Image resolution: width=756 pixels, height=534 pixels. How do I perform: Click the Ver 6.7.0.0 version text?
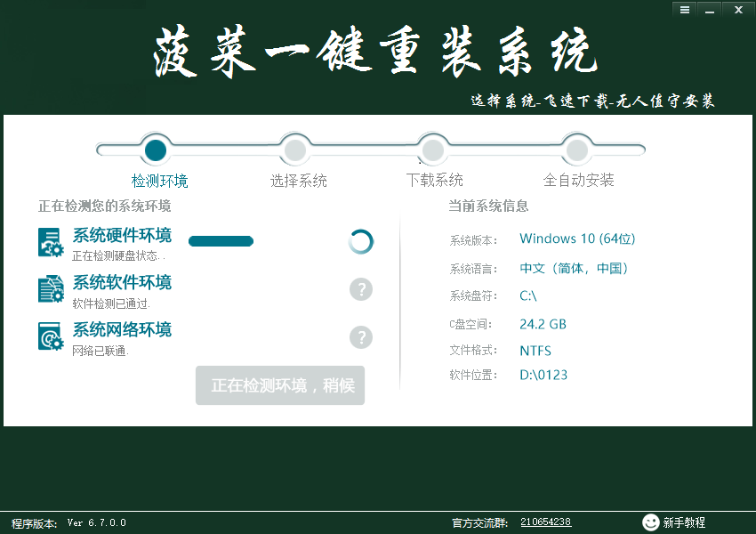(x=96, y=522)
